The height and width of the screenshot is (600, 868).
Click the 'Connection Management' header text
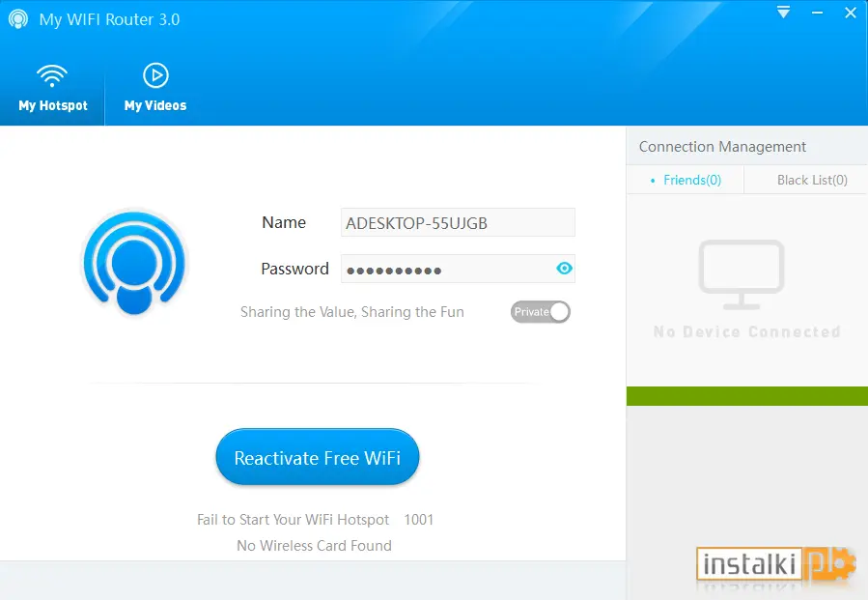[x=722, y=147]
